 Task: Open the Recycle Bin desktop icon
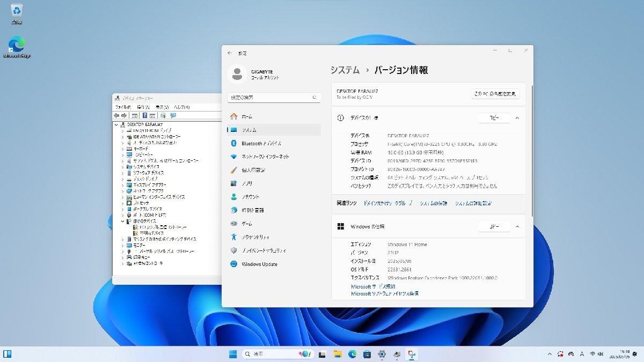17,14
